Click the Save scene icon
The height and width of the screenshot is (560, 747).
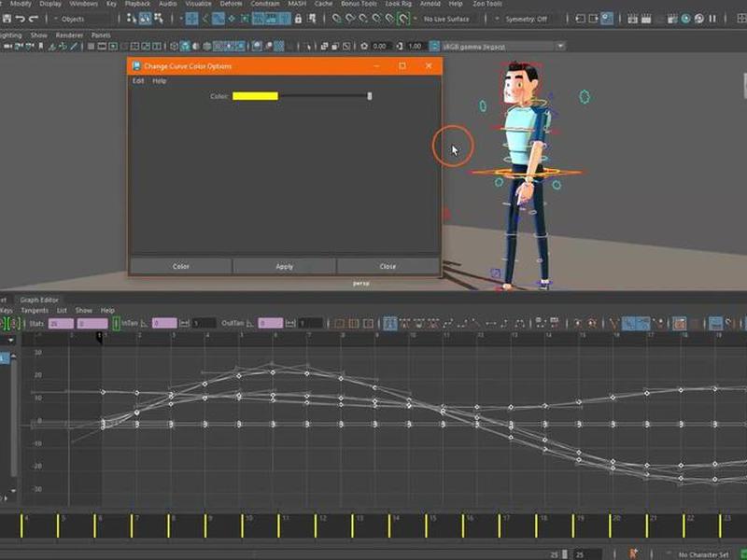(x=7, y=19)
